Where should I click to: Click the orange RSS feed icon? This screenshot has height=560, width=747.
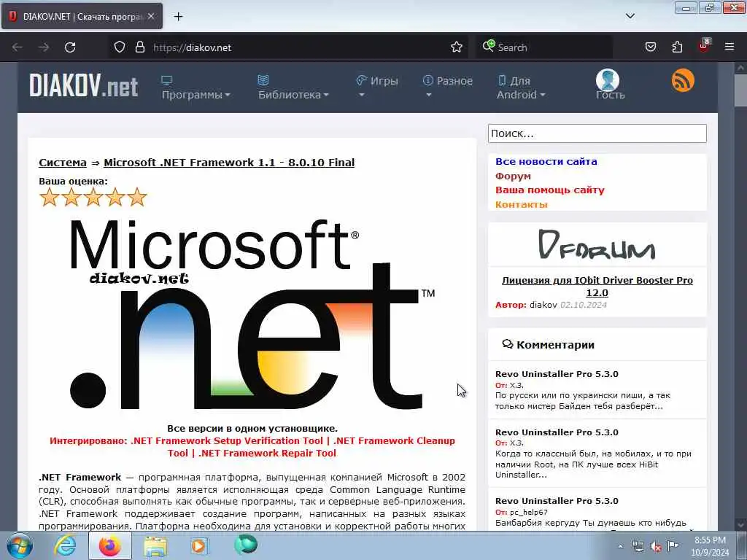point(683,80)
